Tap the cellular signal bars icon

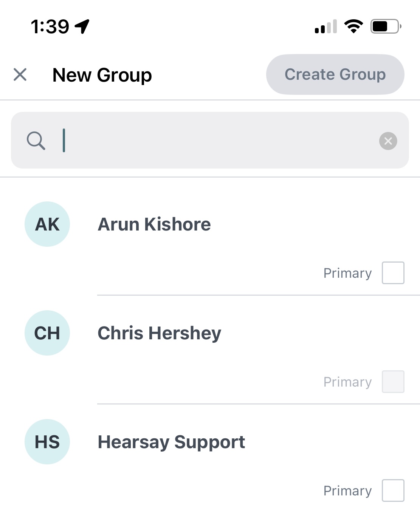326,26
